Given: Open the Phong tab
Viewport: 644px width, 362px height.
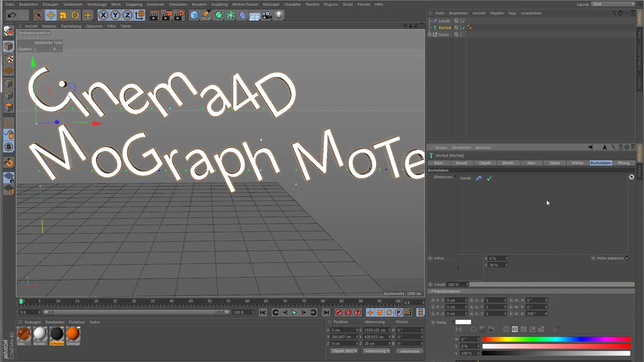Looking at the screenshot, I should tap(624, 163).
